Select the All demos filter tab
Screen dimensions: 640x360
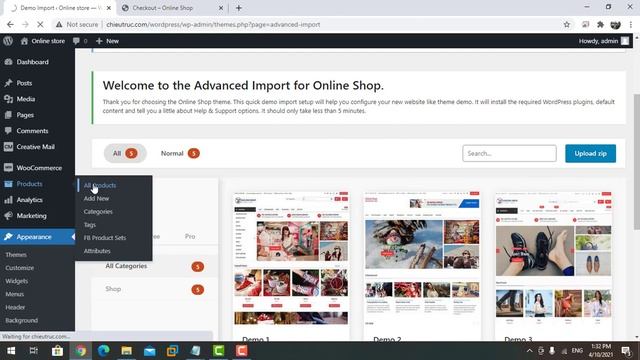coord(125,153)
